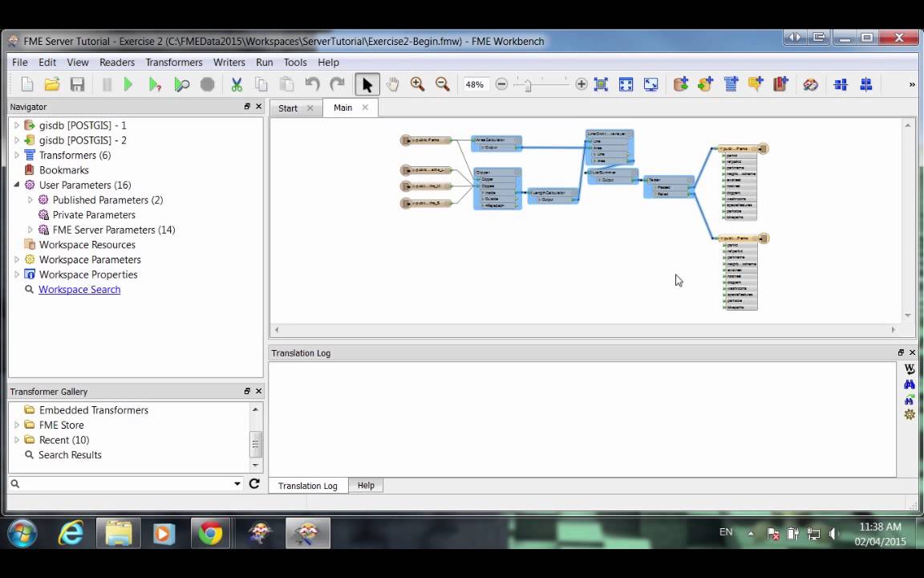Increase zoom with plus button
Image resolution: width=924 pixels, height=578 pixels.
[581, 84]
